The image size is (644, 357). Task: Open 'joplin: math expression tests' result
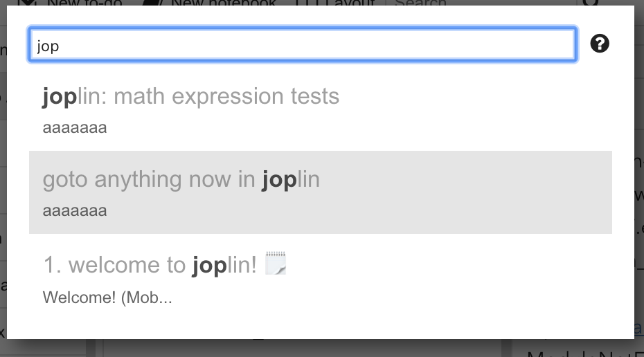[x=321, y=109]
